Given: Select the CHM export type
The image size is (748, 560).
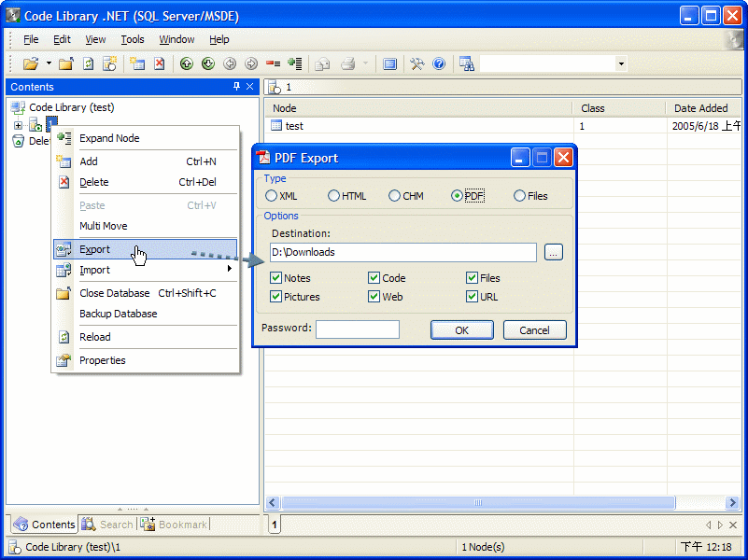Looking at the screenshot, I should (394, 195).
